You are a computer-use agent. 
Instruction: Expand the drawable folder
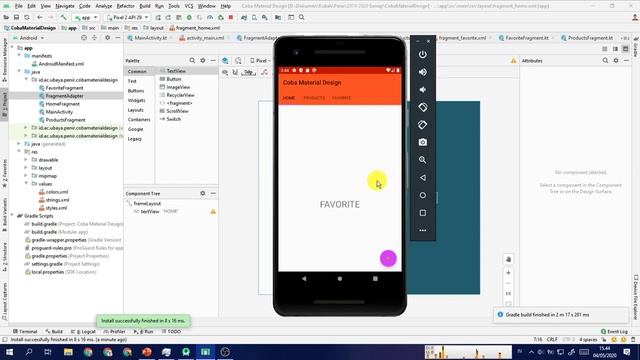[26, 160]
